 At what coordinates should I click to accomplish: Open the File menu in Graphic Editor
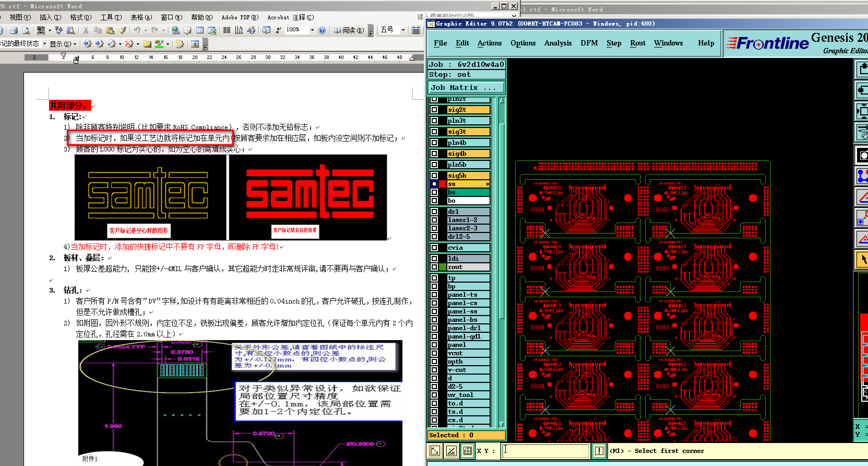[441, 43]
